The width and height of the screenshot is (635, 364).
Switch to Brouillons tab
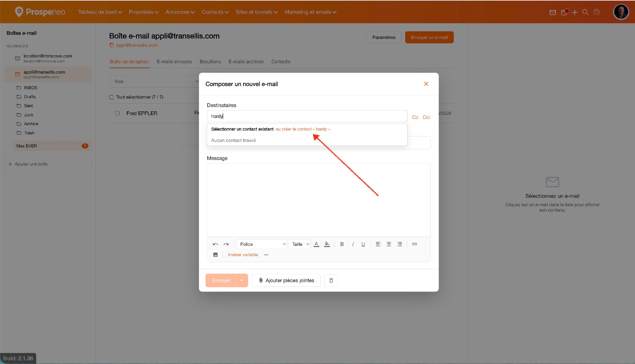[210, 62]
